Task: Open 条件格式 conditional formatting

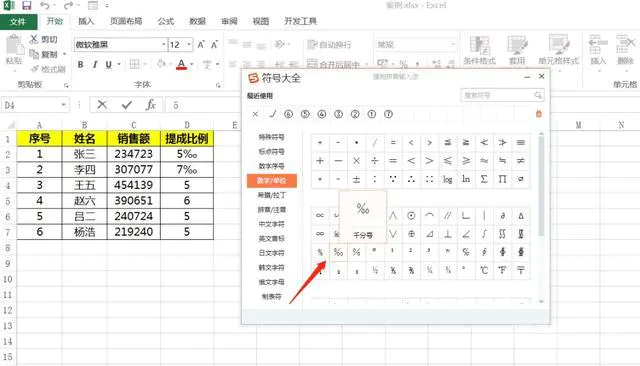Action: point(480,50)
